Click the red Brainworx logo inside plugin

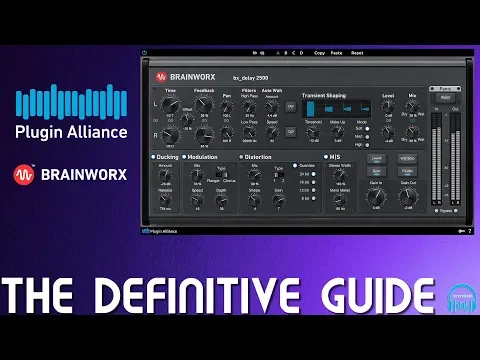click(x=161, y=77)
